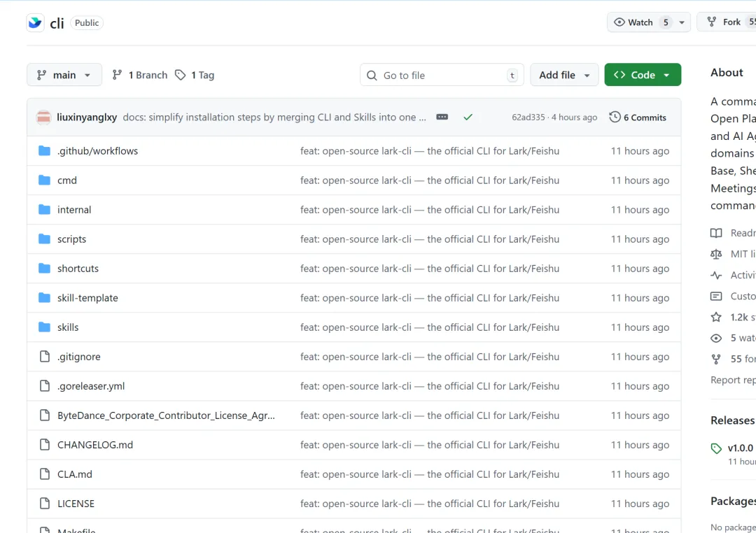Click the skills folder icon
Image resolution: width=756 pixels, height=533 pixels.
44,327
